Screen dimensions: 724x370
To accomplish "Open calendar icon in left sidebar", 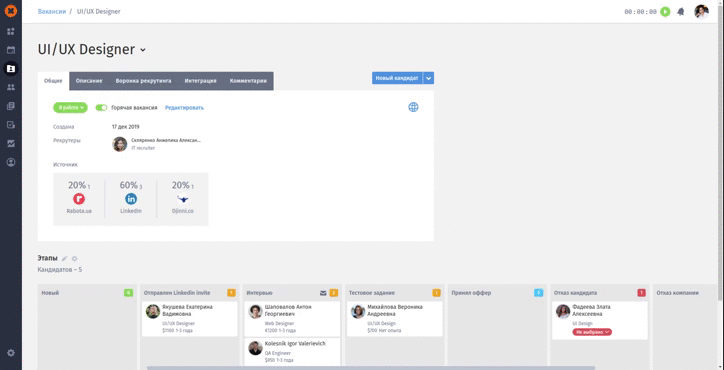I will [11, 50].
